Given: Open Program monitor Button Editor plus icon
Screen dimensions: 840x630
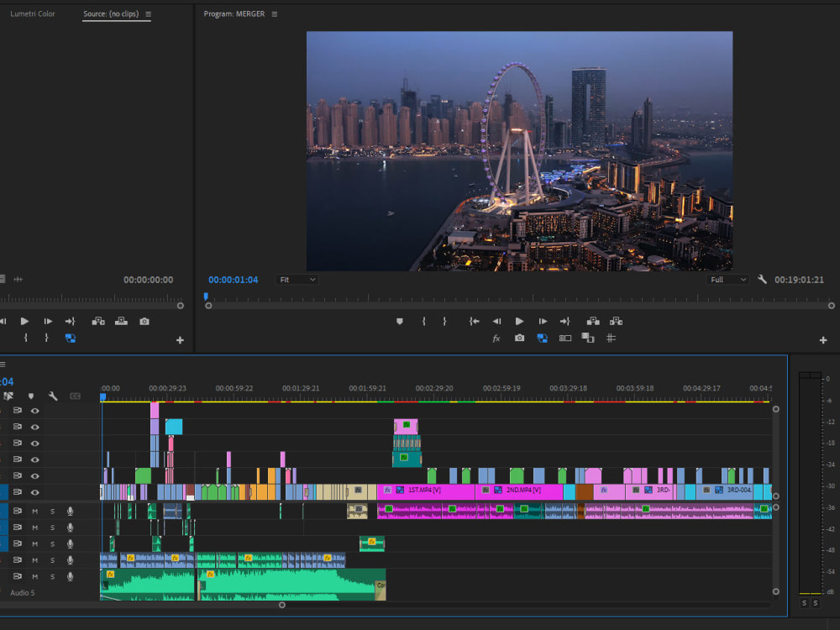Looking at the screenshot, I should click(x=823, y=340).
